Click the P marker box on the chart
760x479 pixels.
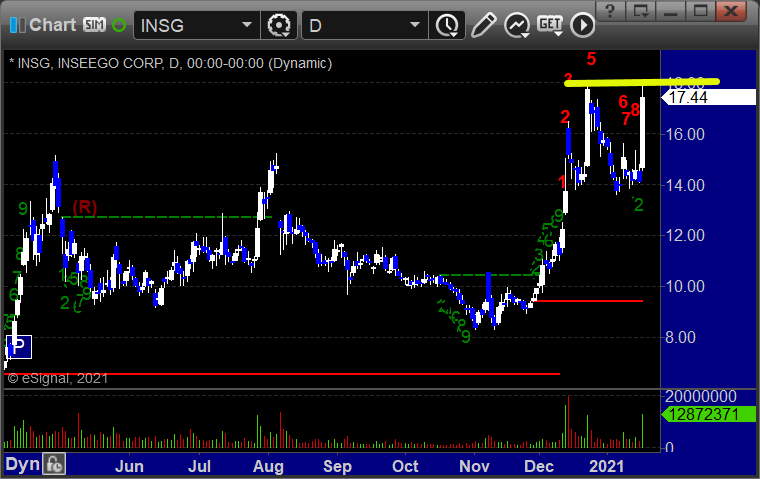tap(18, 347)
